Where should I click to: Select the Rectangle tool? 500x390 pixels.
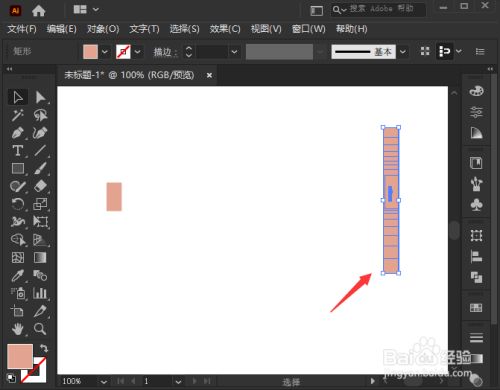click(17, 168)
